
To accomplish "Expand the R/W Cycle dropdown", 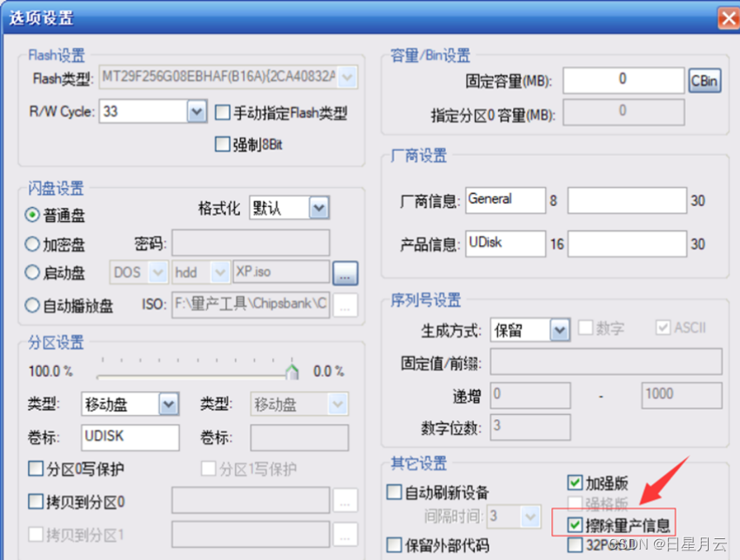I will click(x=197, y=112).
